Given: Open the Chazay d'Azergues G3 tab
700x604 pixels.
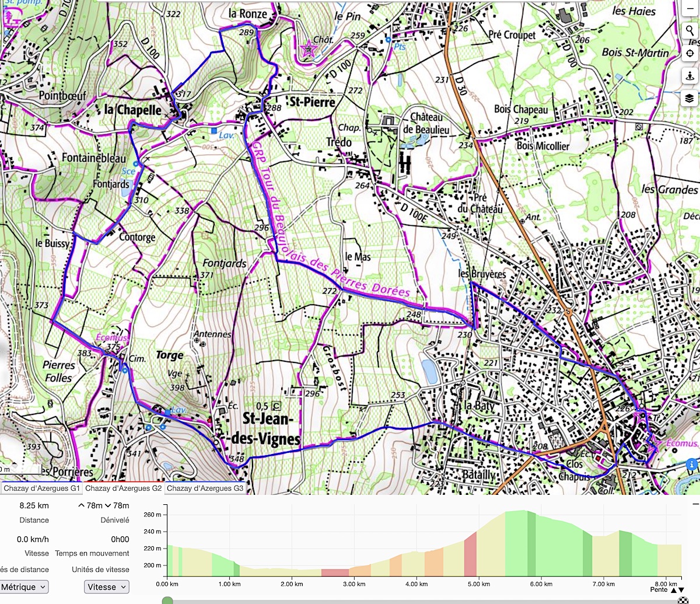Looking at the screenshot, I should 205,488.
